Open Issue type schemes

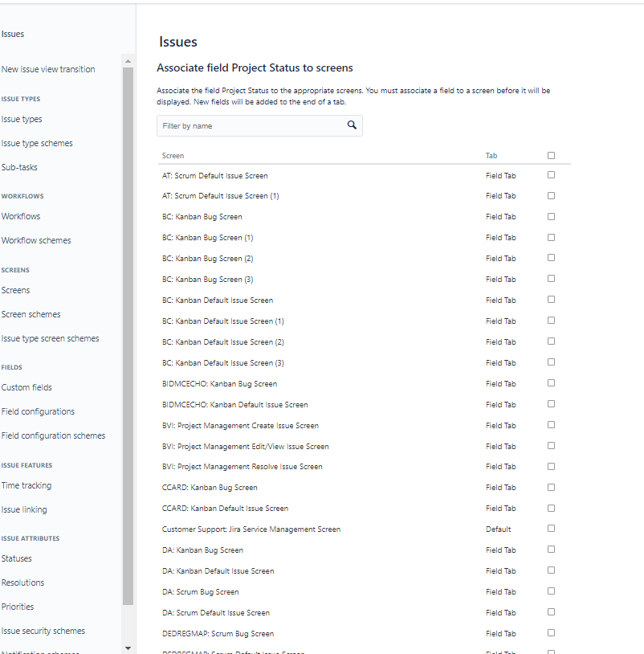point(36,142)
